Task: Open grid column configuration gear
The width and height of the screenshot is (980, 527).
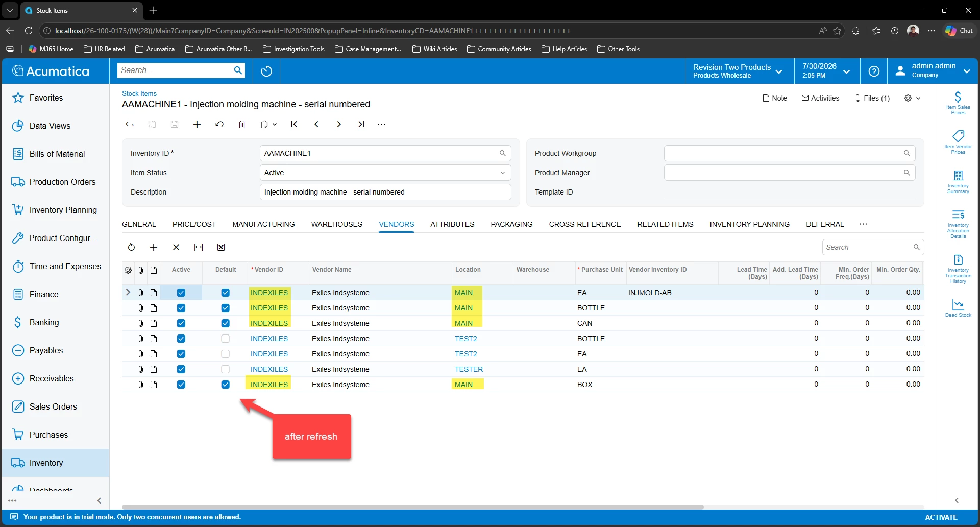Action: (x=128, y=270)
